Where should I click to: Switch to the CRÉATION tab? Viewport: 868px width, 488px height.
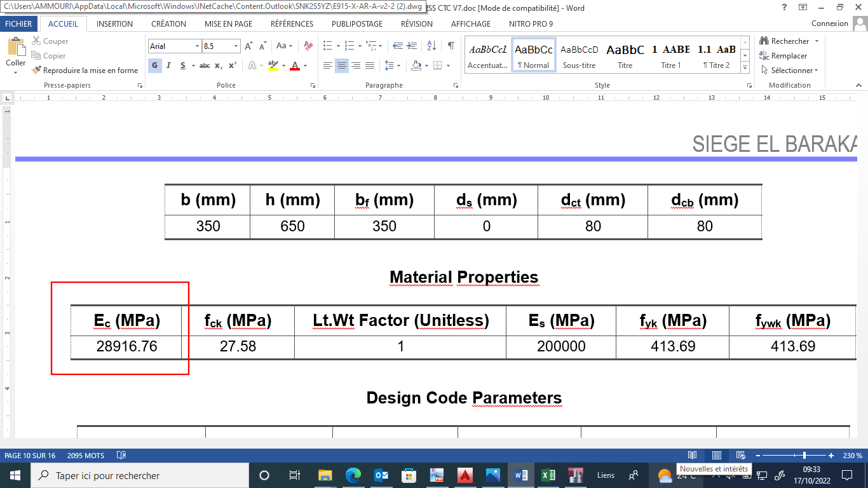(168, 24)
